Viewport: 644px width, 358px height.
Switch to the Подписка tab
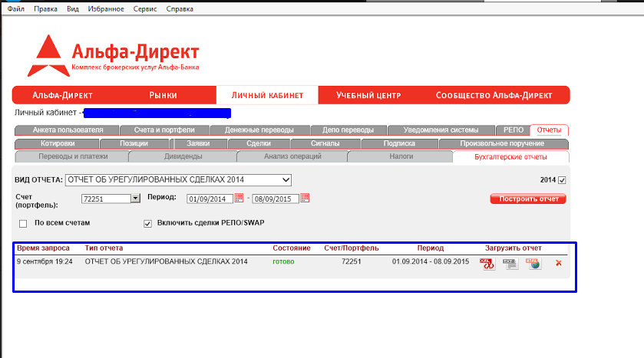coord(399,143)
